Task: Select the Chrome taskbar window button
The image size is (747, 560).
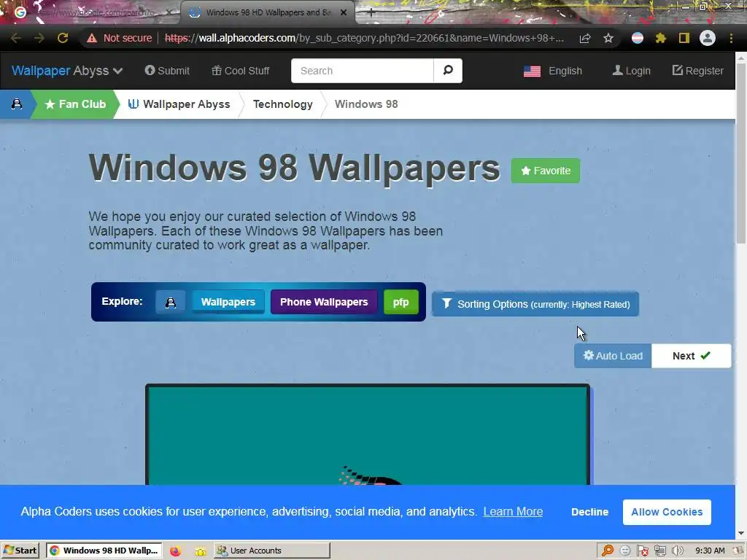Action: point(104,551)
